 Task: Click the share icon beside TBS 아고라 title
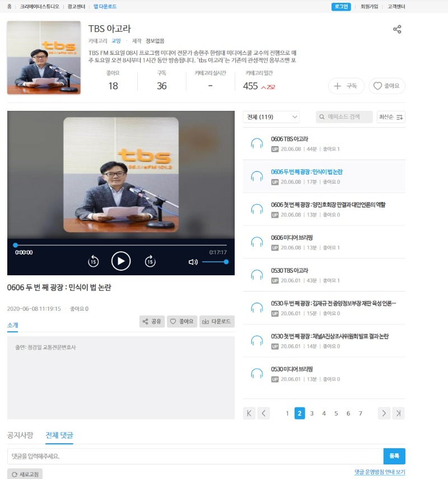tap(397, 29)
